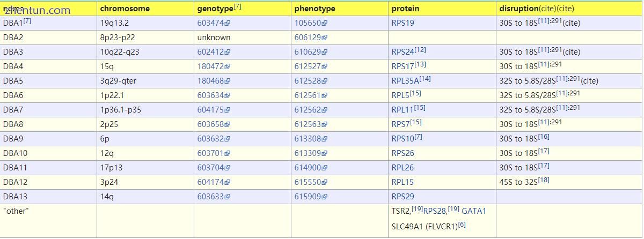Click the external link icon beside genotype 603474
This screenshot has height=239, width=644.
[228, 24]
